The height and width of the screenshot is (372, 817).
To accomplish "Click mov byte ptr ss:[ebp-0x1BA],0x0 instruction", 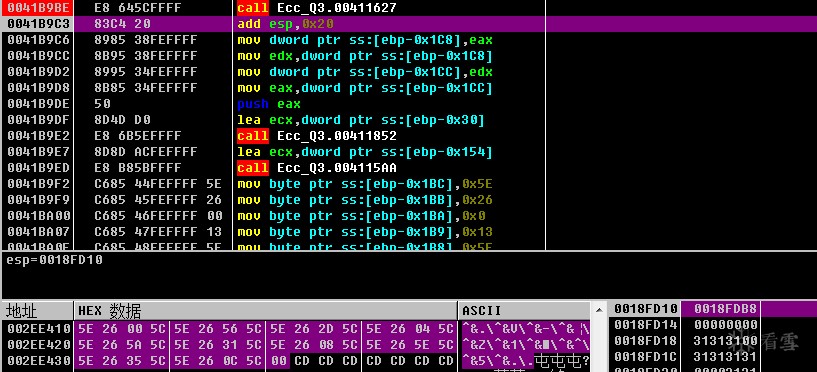I will click(x=361, y=216).
